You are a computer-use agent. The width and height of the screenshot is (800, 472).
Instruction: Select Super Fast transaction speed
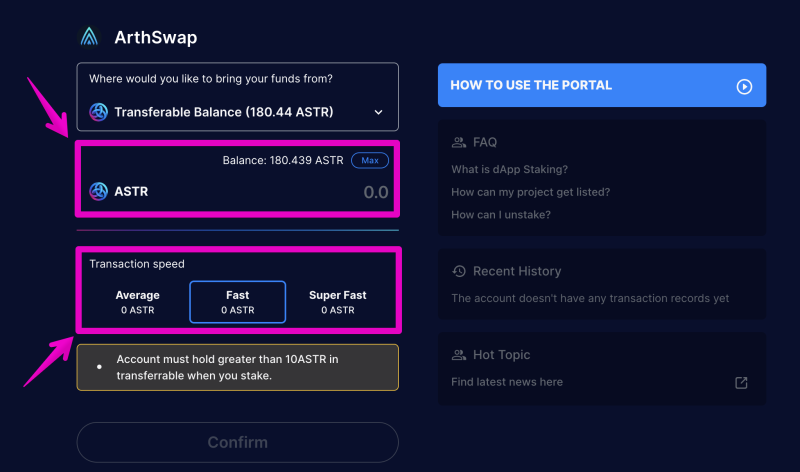tap(337, 302)
